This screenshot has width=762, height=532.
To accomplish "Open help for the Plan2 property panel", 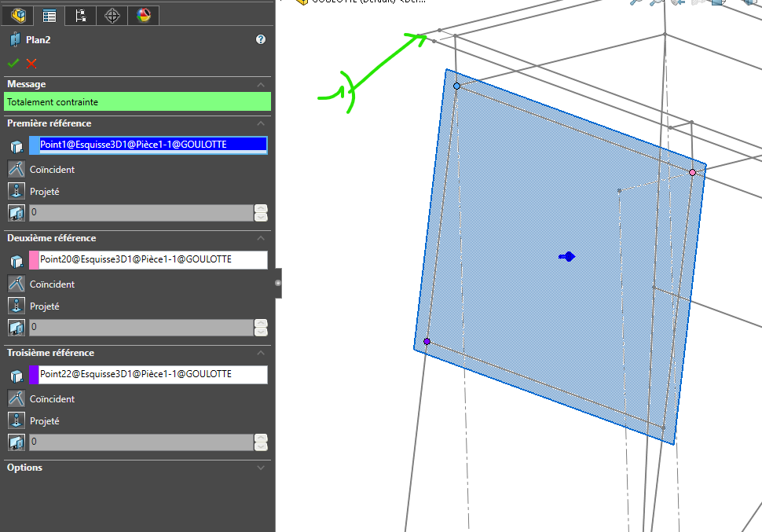I will (261, 39).
